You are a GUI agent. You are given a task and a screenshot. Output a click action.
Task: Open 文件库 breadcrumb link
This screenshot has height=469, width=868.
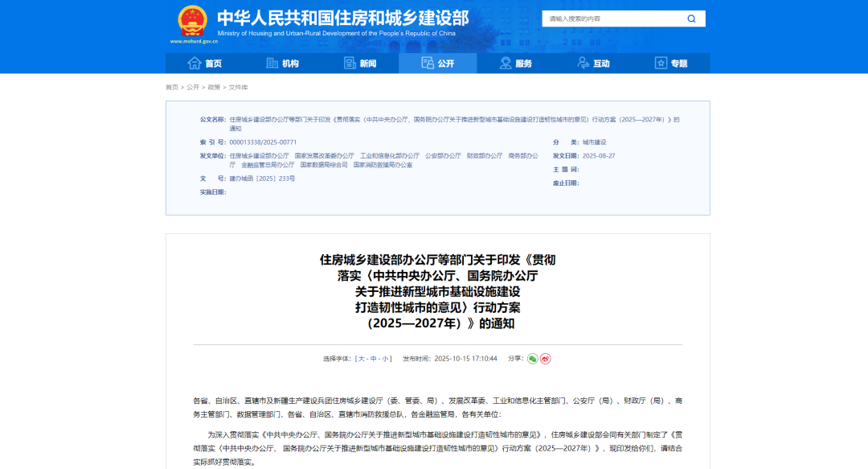click(x=239, y=87)
